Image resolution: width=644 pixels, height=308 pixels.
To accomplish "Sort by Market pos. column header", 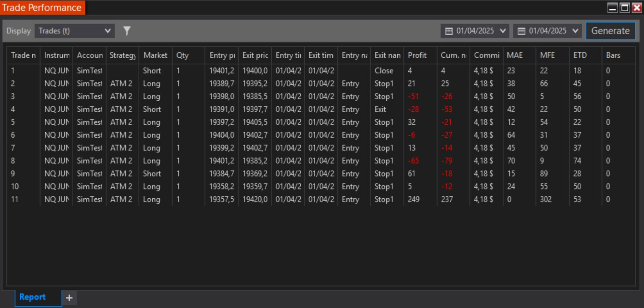I will tap(155, 55).
